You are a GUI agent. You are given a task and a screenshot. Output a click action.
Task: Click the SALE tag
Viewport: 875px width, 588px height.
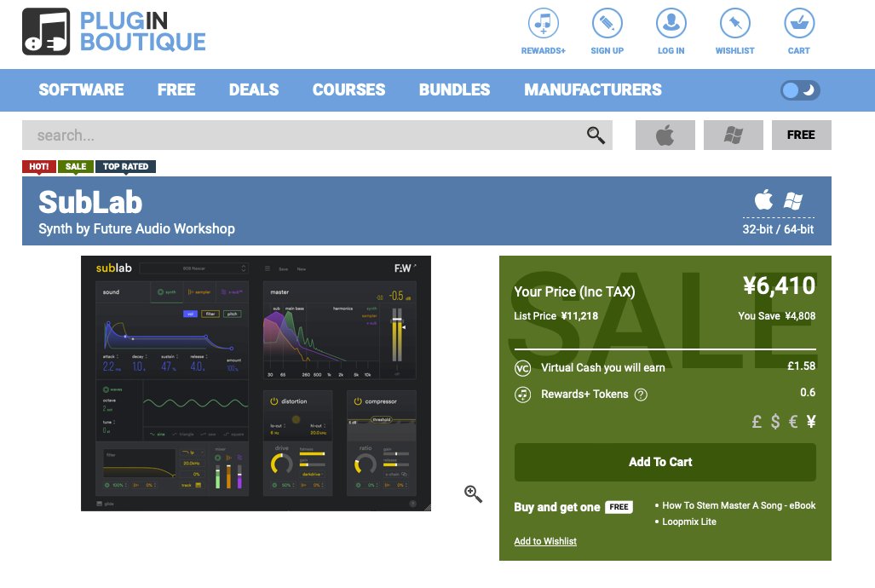click(x=76, y=166)
